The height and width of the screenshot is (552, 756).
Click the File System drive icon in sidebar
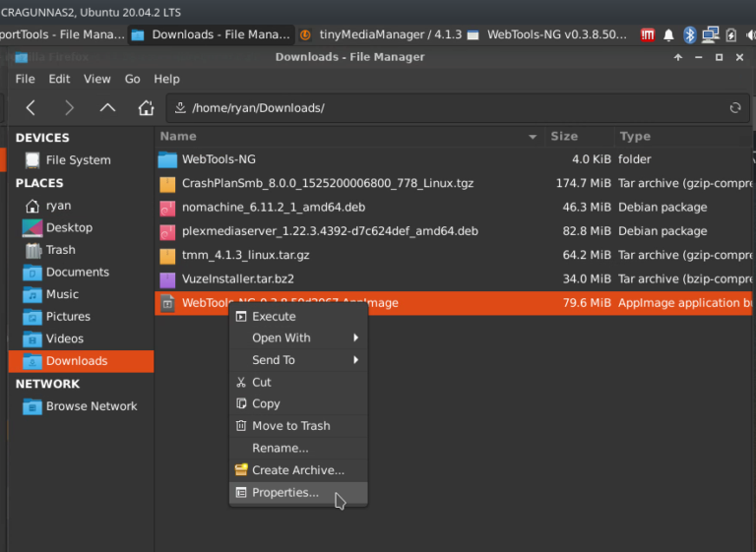click(x=32, y=160)
